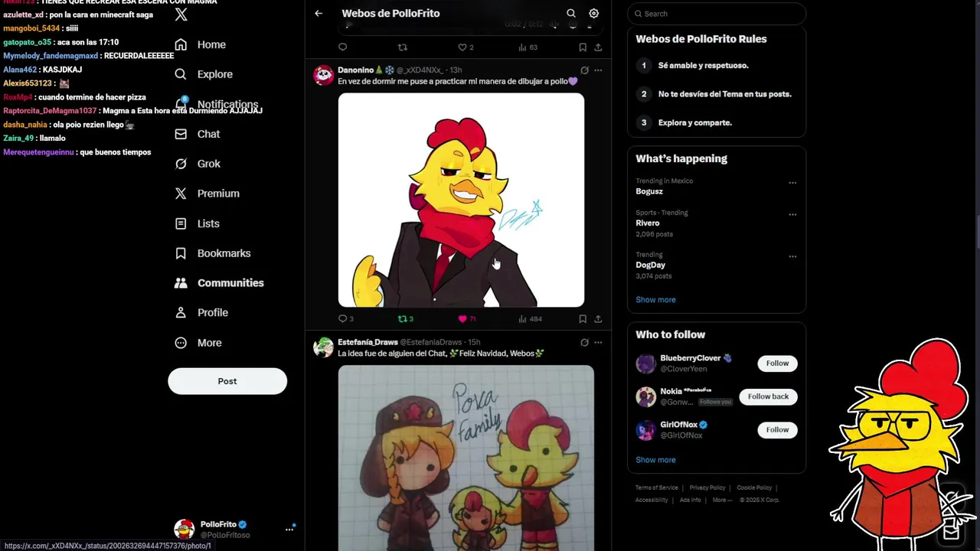Image resolution: width=980 pixels, height=551 pixels.
Task: Open the community search magnifier icon
Action: click(571, 13)
